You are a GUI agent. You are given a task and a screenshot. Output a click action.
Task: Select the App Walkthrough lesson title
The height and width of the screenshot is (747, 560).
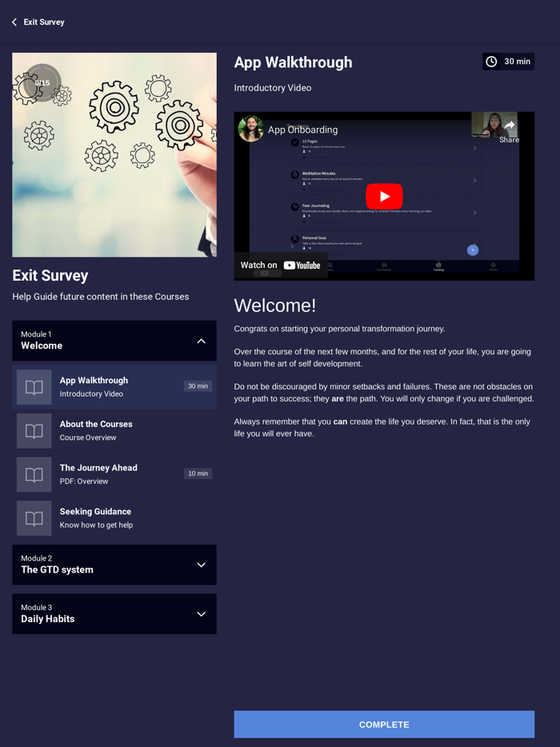pyautogui.click(x=94, y=380)
